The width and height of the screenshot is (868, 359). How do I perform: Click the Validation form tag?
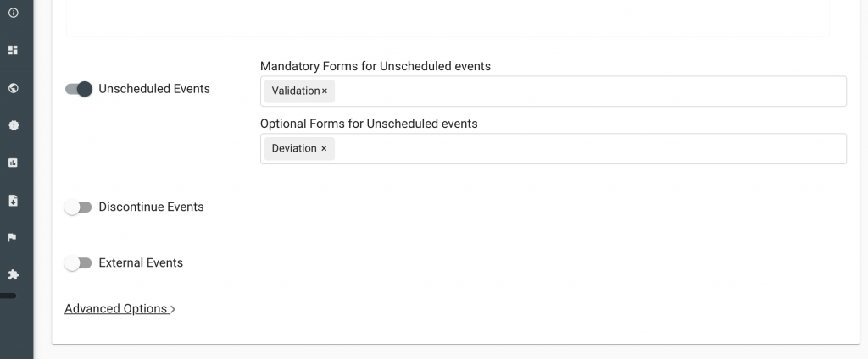pyautogui.click(x=295, y=91)
